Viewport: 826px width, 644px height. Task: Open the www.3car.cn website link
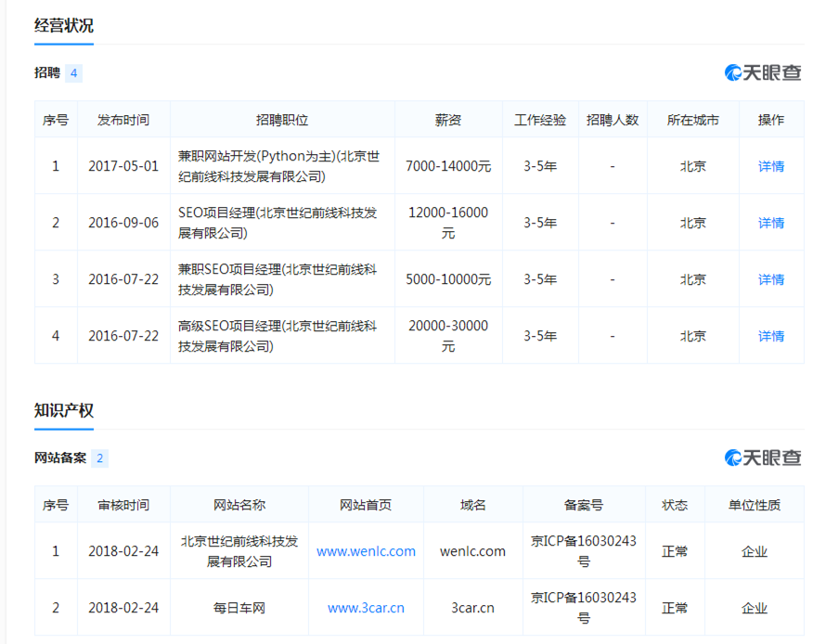tap(366, 608)
